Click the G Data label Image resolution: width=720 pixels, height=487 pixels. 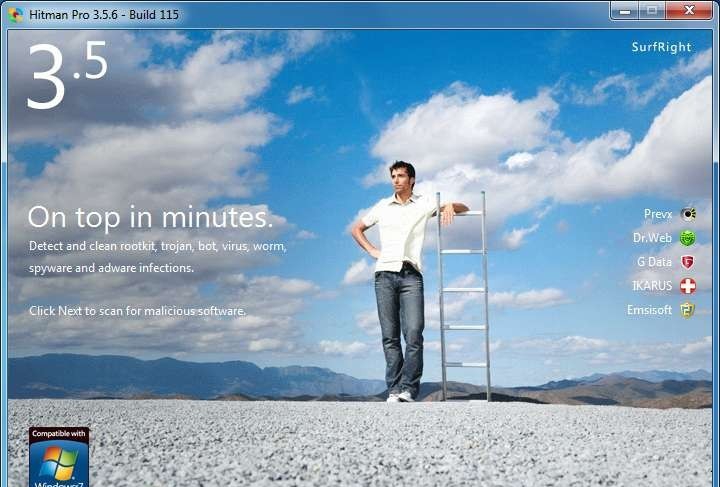(654, 262)
